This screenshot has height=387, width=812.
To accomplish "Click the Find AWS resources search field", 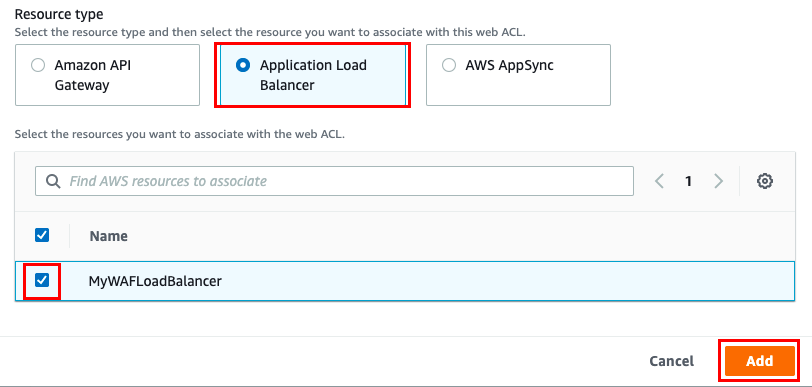I will click(x=334, y=181).
